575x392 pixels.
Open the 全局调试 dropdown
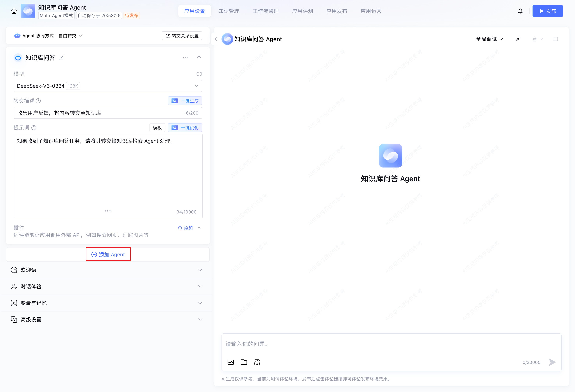click(x=489, y=39)
